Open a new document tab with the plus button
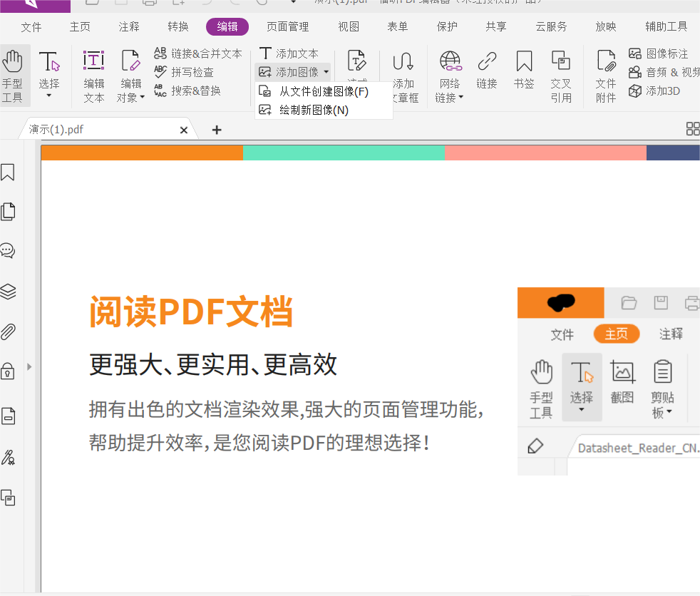 216,129
